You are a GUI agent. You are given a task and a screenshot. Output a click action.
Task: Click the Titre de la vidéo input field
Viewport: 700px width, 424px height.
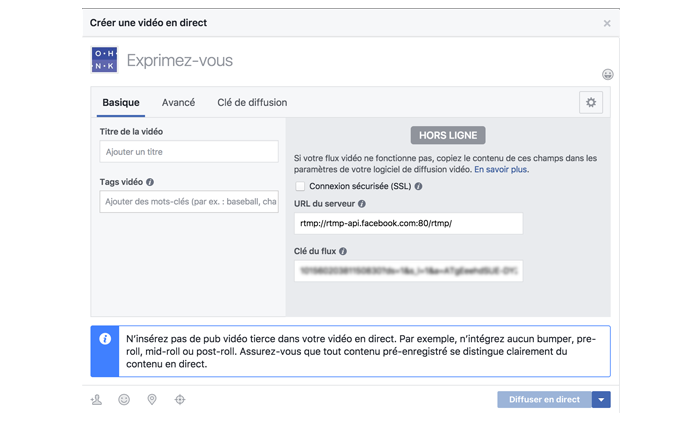coord(189,152)
